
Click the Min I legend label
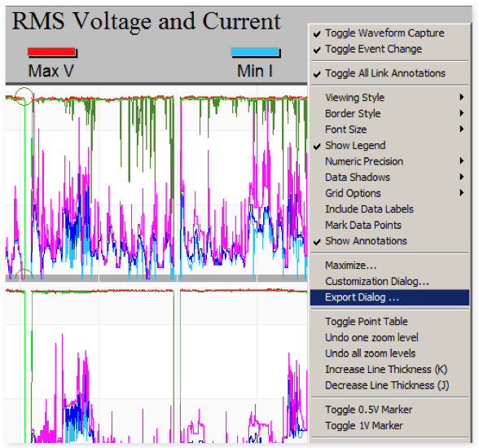point(255,71)
